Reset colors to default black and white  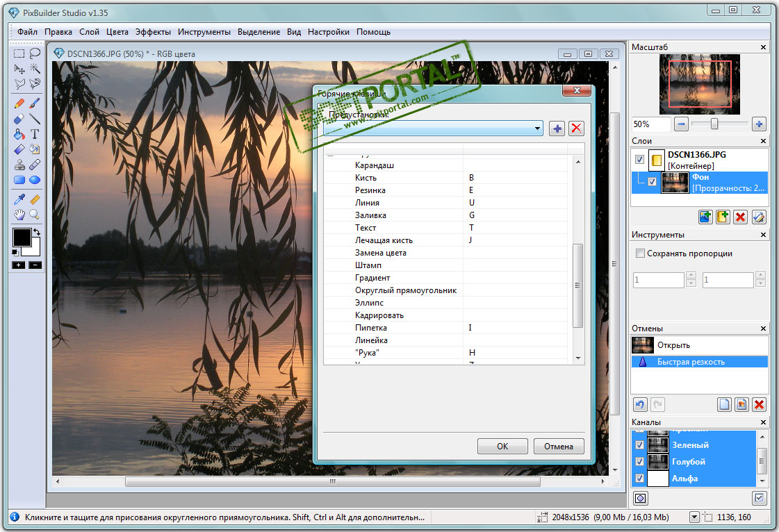pos(15,252)
